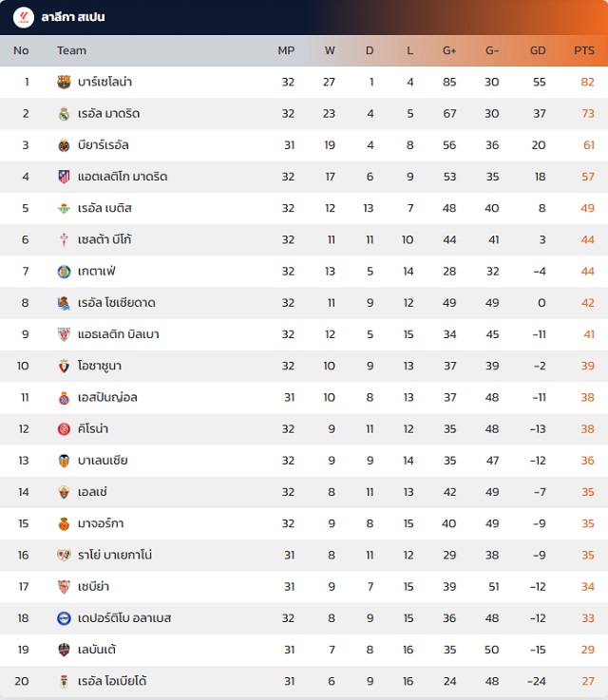Click the Atletico Madrid club crest

point(64,177)
